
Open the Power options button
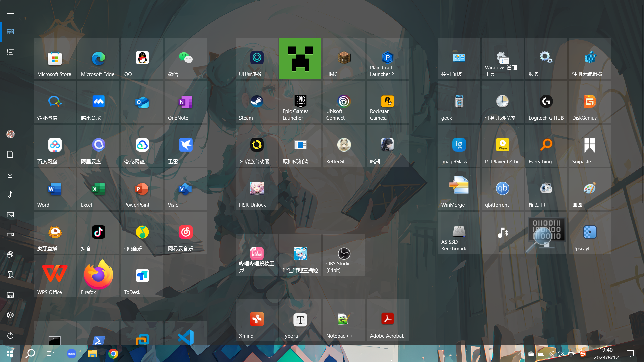point(10,335)
